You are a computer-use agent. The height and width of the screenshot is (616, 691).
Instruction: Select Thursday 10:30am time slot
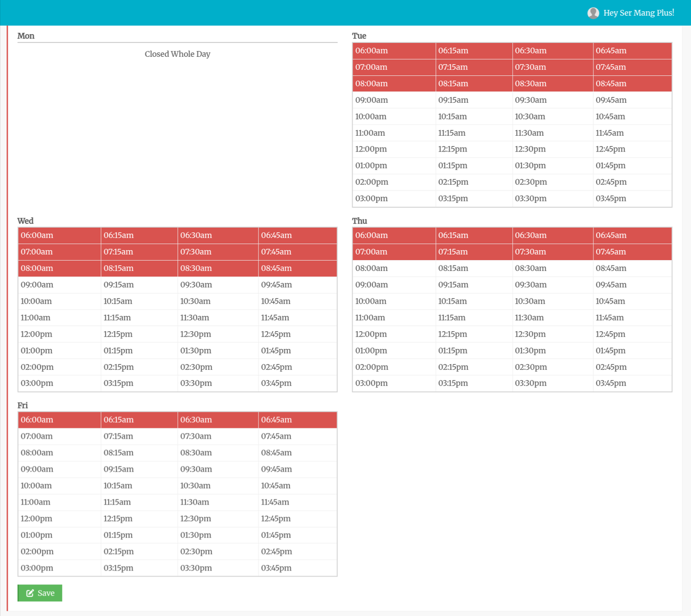[553, 301]
